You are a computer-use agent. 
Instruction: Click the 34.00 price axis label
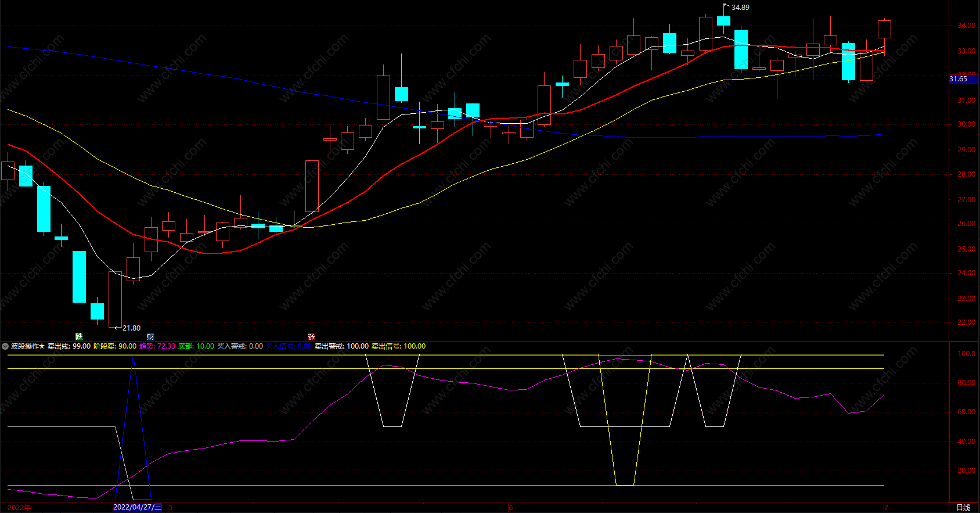[967, 26]
